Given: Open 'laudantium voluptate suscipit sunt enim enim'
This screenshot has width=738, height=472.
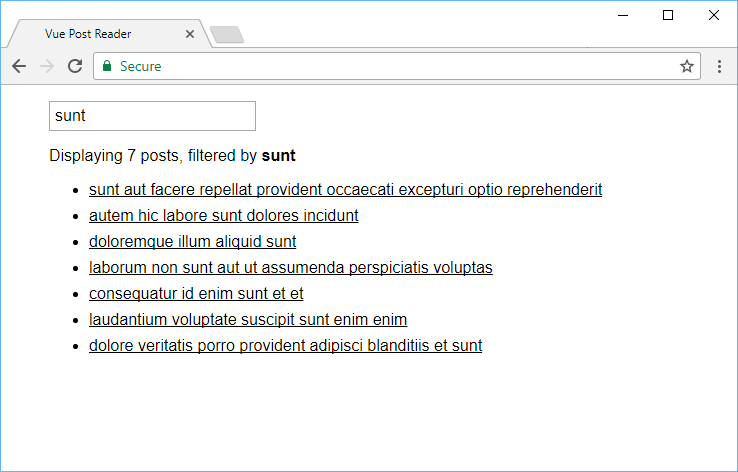Looking at the screenshot, I should click(248, 319).
